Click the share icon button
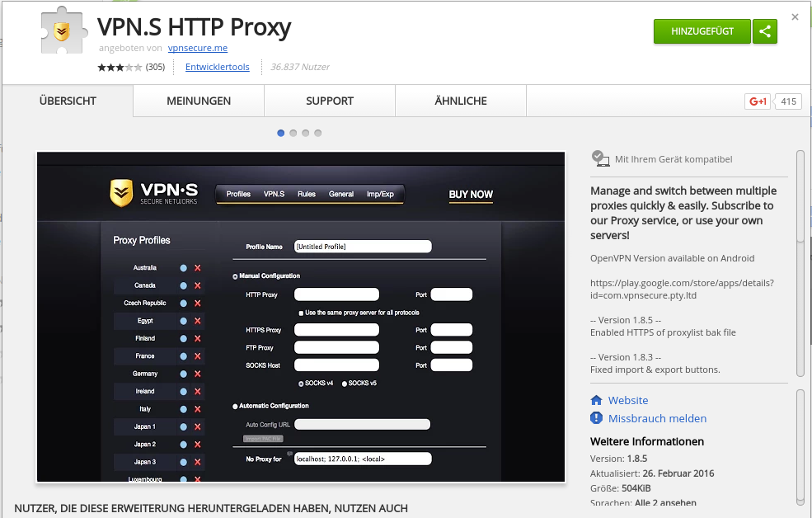The height and width of the screenshot is (518, 812). pos(765,31)
